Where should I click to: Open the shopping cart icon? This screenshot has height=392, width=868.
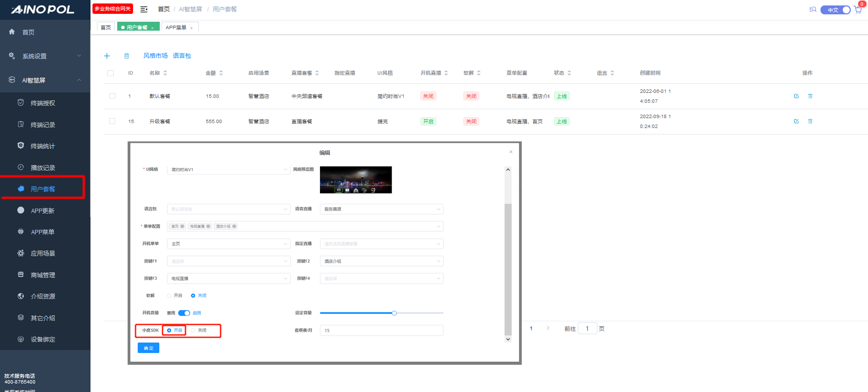[858, 9]
